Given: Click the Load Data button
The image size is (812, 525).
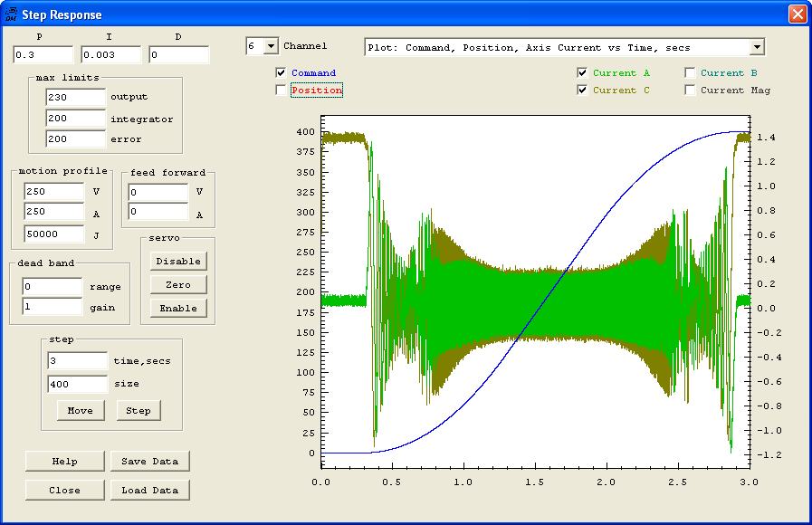Looking at the screenshot, I should [x=150, y=490].
